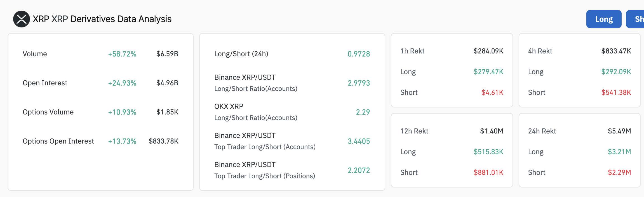Click the 4h Rekt card title
Image resolution: width=644 pixels, height=197 pixels.
(x=540, y=51)
